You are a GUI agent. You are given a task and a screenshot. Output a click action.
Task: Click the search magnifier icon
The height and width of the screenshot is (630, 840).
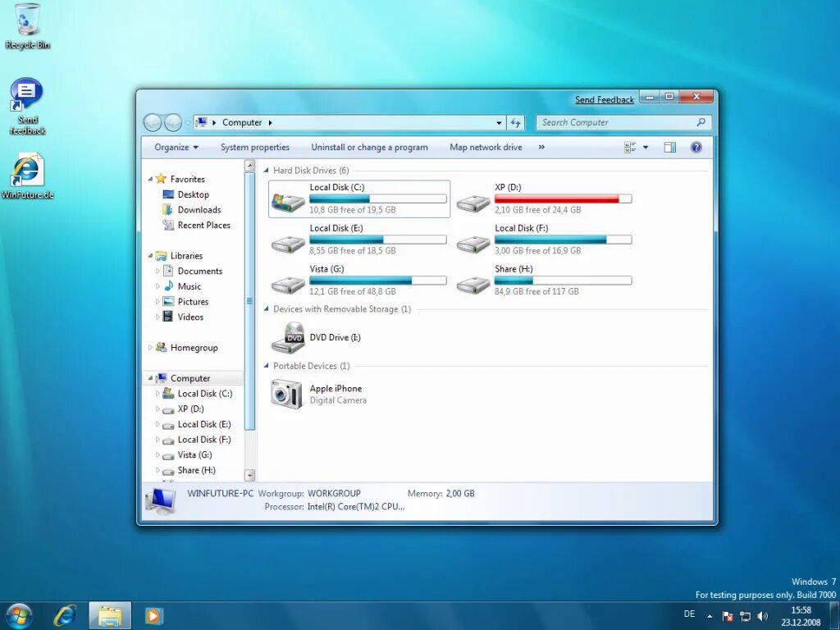pos(701,122)
